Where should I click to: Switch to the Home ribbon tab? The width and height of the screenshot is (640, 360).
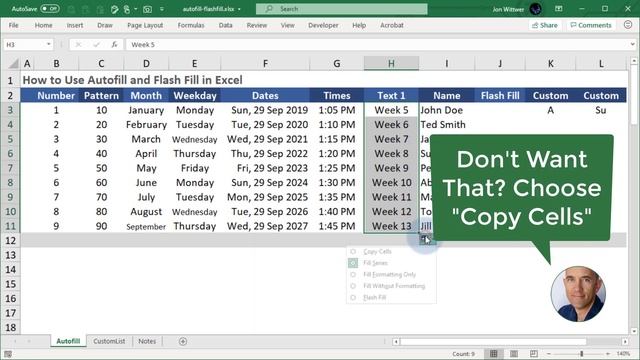tap(43, 25)
